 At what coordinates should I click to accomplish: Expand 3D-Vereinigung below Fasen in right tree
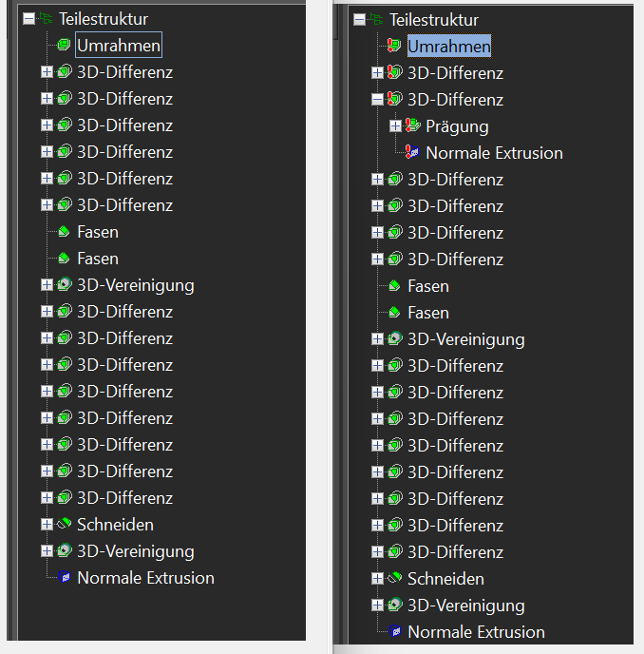[378, 339]
